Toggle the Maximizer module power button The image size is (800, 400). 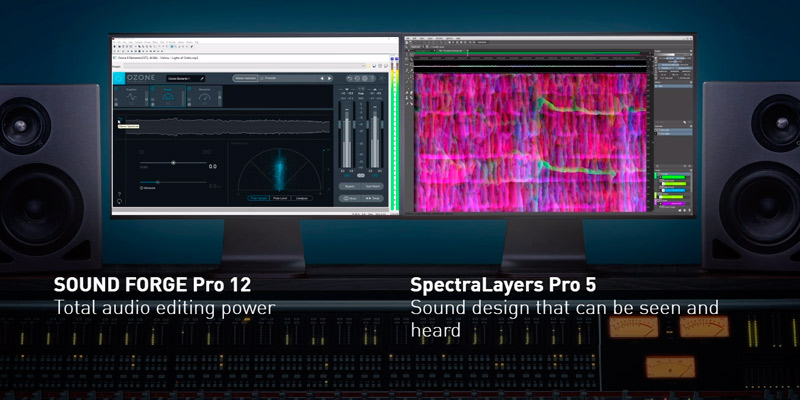tap(190, 88)
